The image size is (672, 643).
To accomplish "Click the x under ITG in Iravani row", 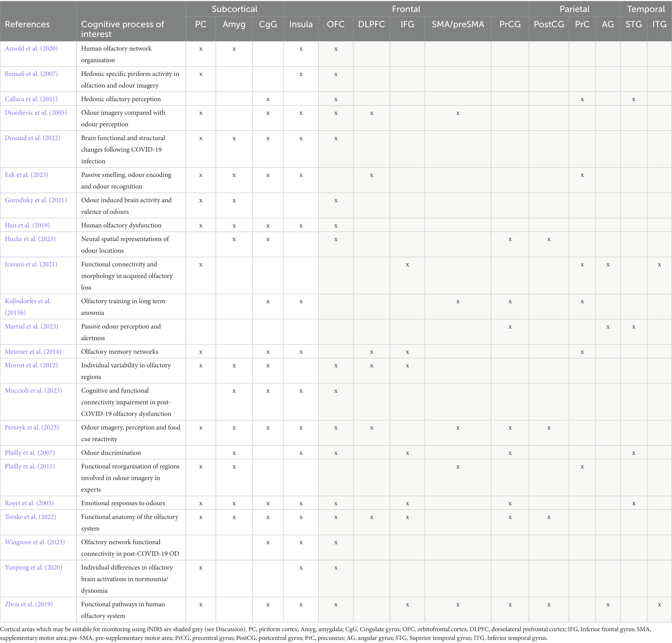I will pos(659,265).
